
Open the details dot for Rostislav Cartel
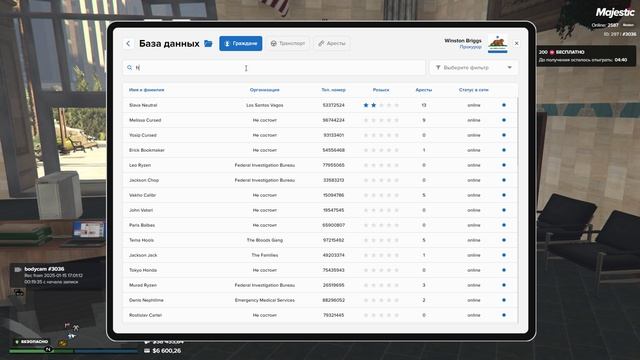pos(504,315)
